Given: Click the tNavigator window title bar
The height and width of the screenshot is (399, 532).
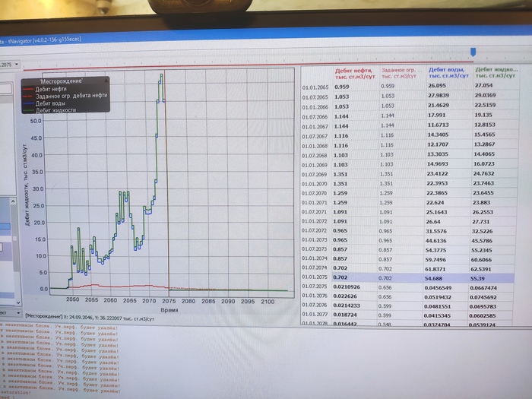Looking at the screenshot, I should [266, 35].
